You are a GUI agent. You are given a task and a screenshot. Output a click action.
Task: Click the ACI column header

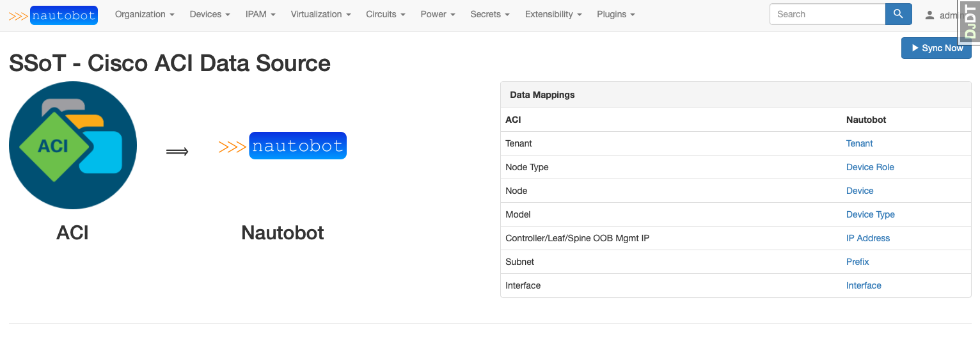click(x=513, y=120)
